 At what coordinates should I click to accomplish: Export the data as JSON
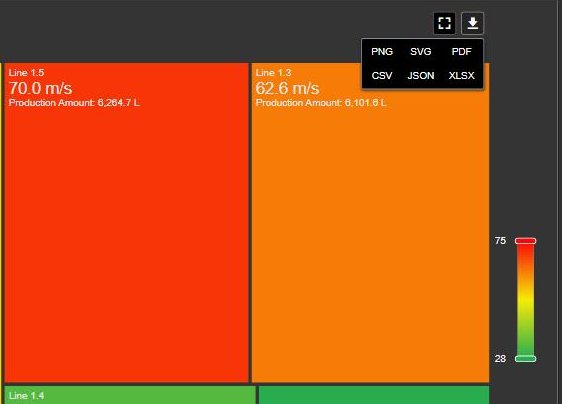click(x=421, y=76)
